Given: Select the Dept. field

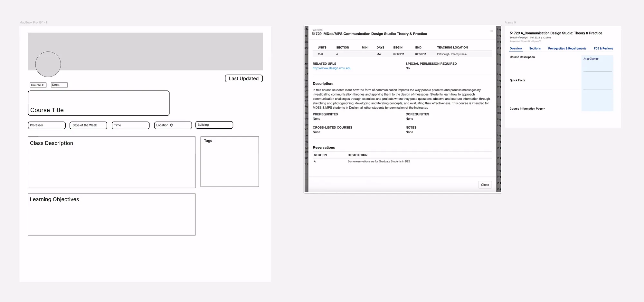Looking at the screenshot, I should [x=59, y=85].
